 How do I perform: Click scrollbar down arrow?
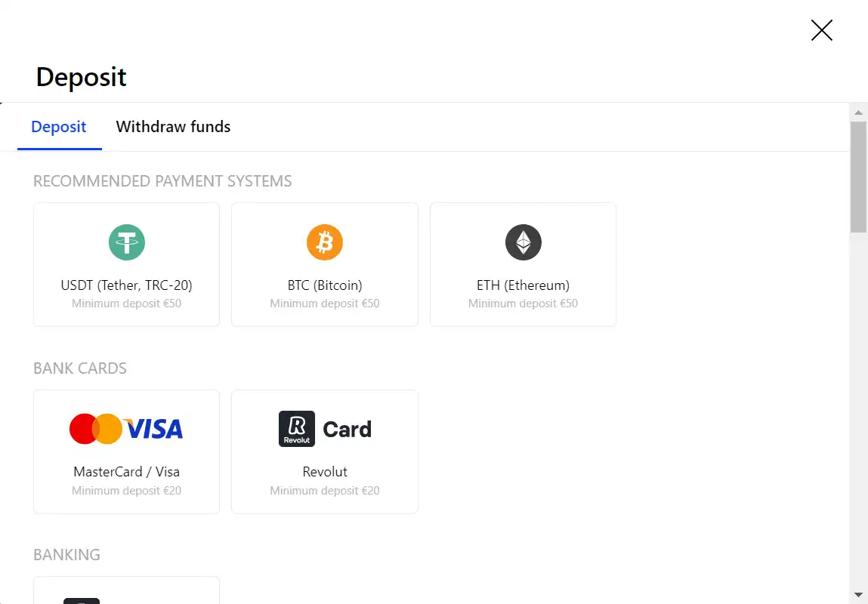coord(858,595)
